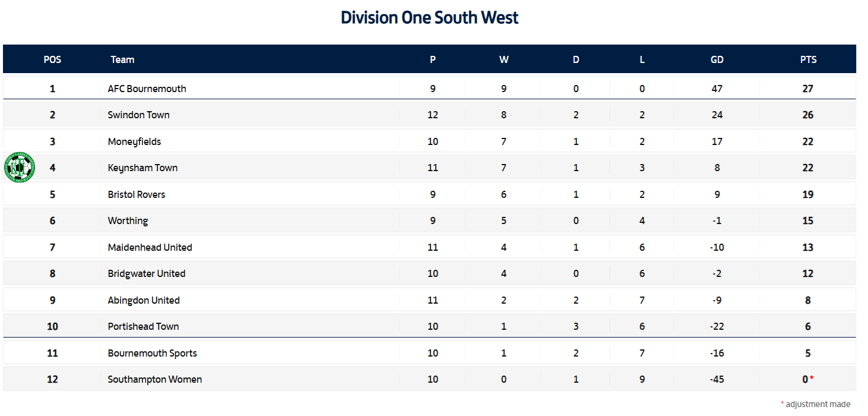Select the POS column header
This screenshot has width=868, height=416.
click(x=52, y=59)
